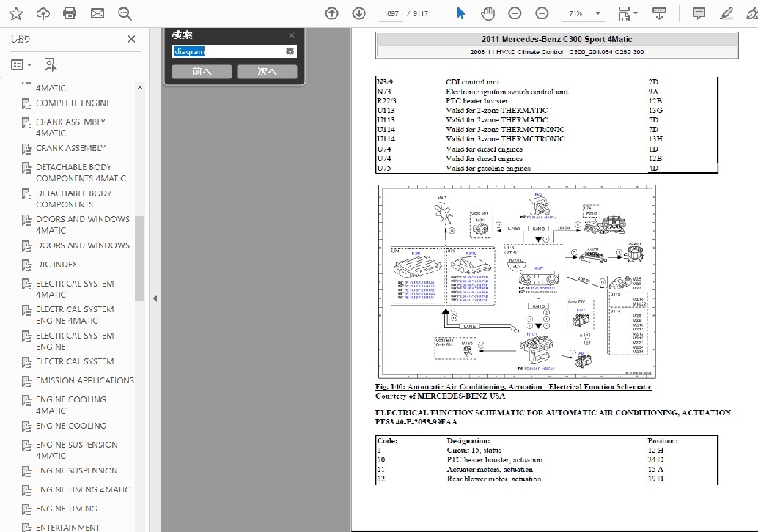Collapse the left navigation pane arrow

pyautogui.click(x=155, y=299)
